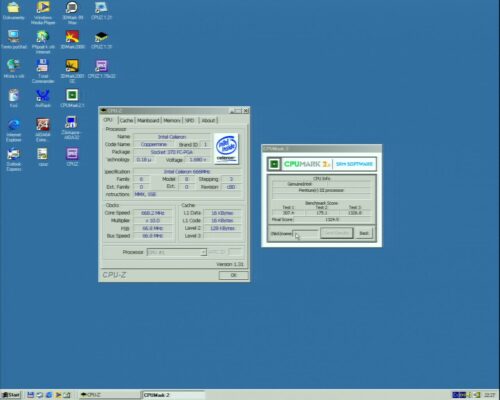
Task: Click the Internet Explorer icon in quick launch
Action: point(49,395)
